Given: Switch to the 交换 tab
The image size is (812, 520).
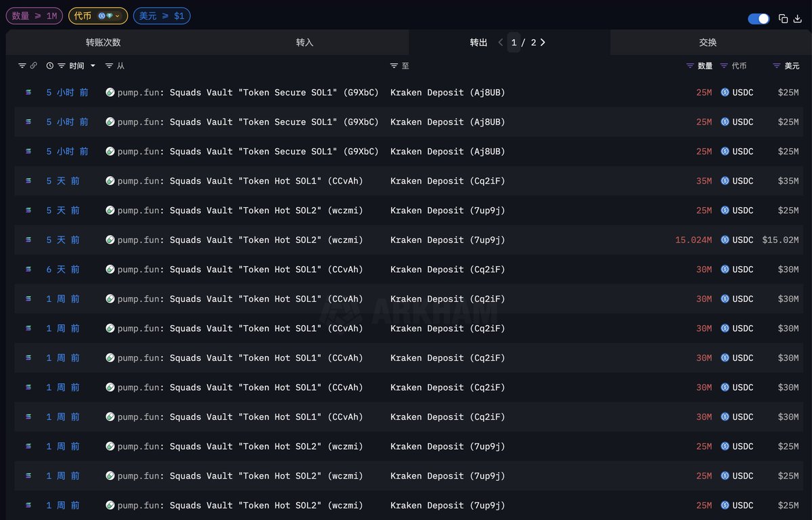Looking at the screenshot, I should (708, 42).
